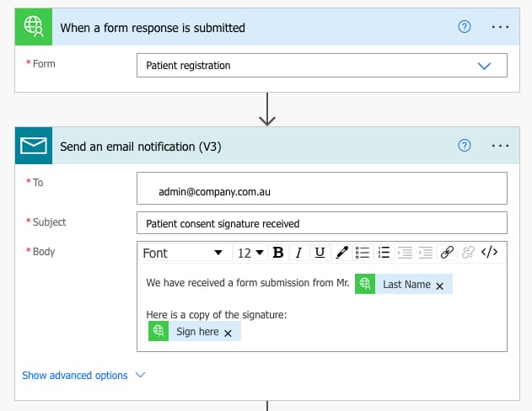Remove the Last Name token
The height and width of the screenshot is (411, 532).
click(440, 286)
